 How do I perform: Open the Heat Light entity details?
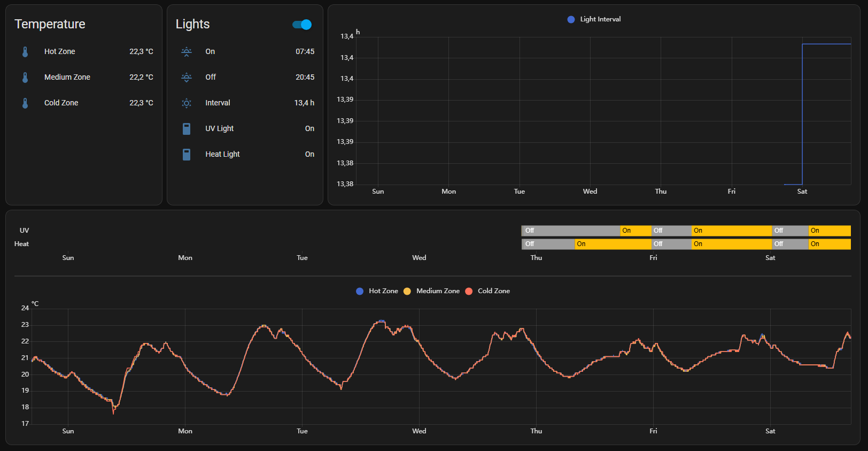tap(245, 155)
